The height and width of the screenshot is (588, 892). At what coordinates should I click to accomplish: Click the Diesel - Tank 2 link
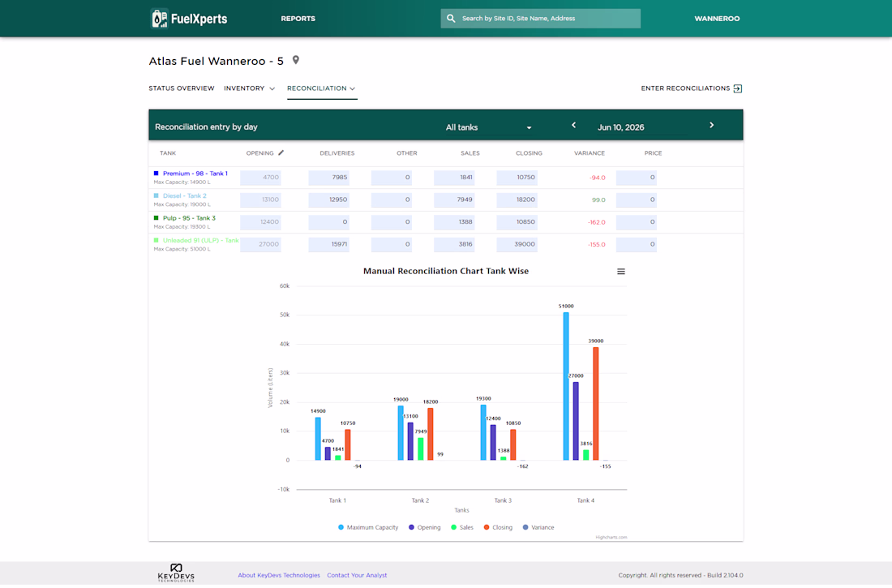(184, 195)
